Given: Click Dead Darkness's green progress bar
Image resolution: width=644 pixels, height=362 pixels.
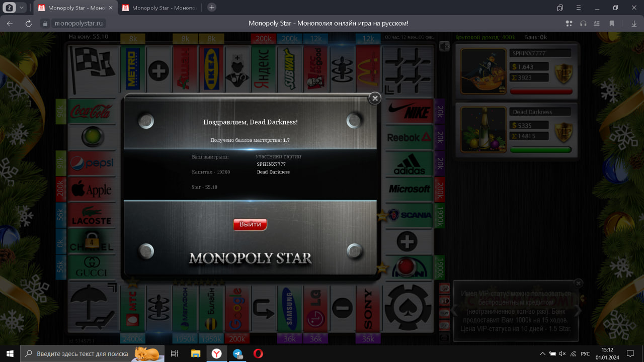Looking at the screenshot, I should 541,150.
